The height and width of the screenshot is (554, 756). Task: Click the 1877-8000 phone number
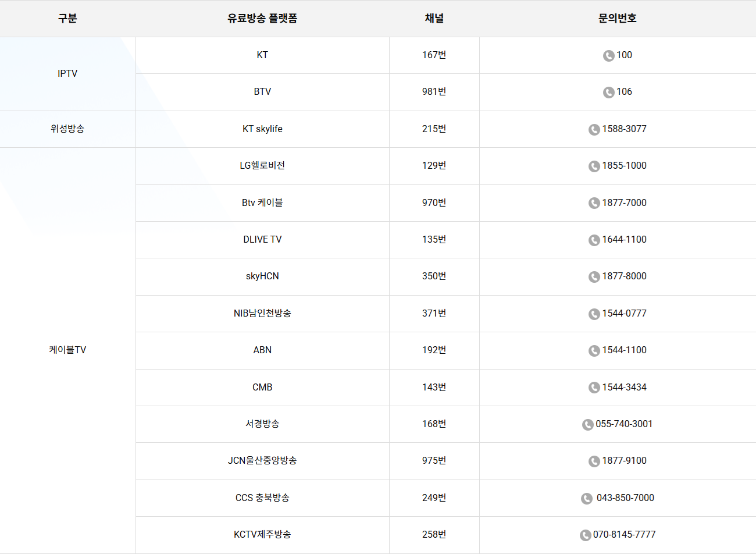click(625, 276)
